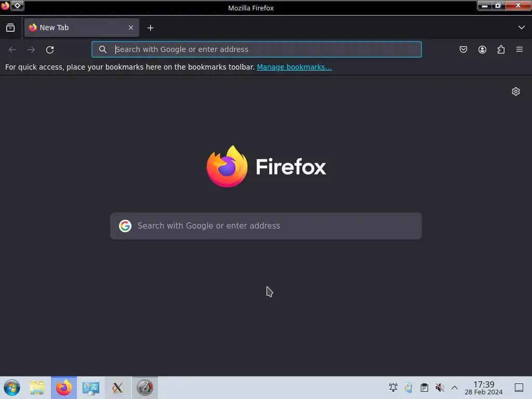Minimize the Mozilla Firefox window
This screenshot has height=399, width=532.
pyautogui.click(x=485, y=5)
